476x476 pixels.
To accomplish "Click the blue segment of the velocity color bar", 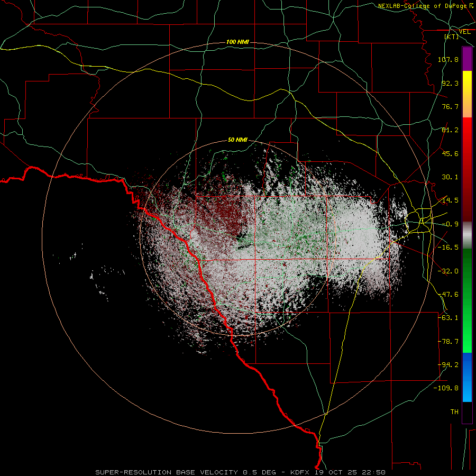I will pos(467,377).
